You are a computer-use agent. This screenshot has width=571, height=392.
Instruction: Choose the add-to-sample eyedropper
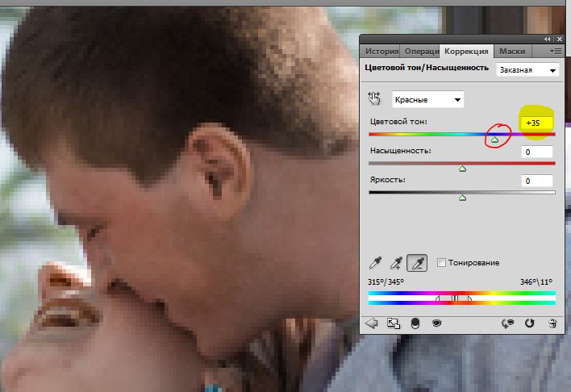pyautogui.click(x=396, y=262)
